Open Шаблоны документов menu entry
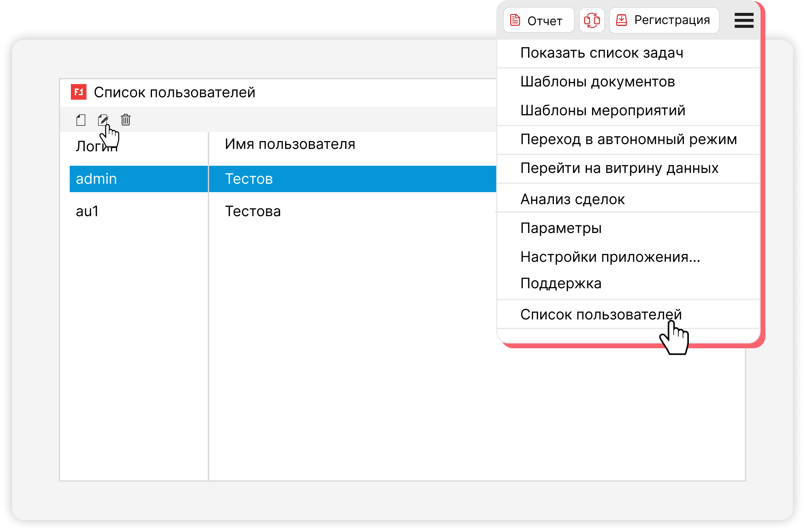 pyautogui.click(x=597, y=82)
